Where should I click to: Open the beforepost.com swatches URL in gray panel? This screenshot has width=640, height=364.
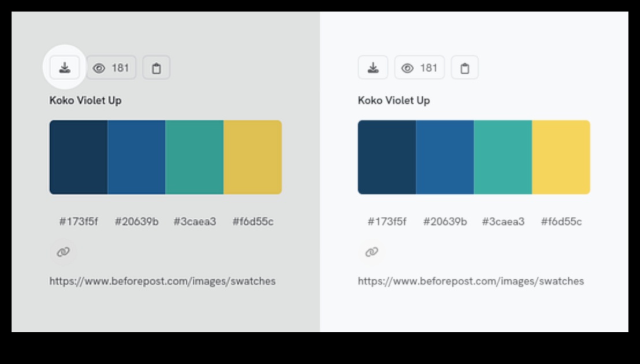[x=162, y=282]
